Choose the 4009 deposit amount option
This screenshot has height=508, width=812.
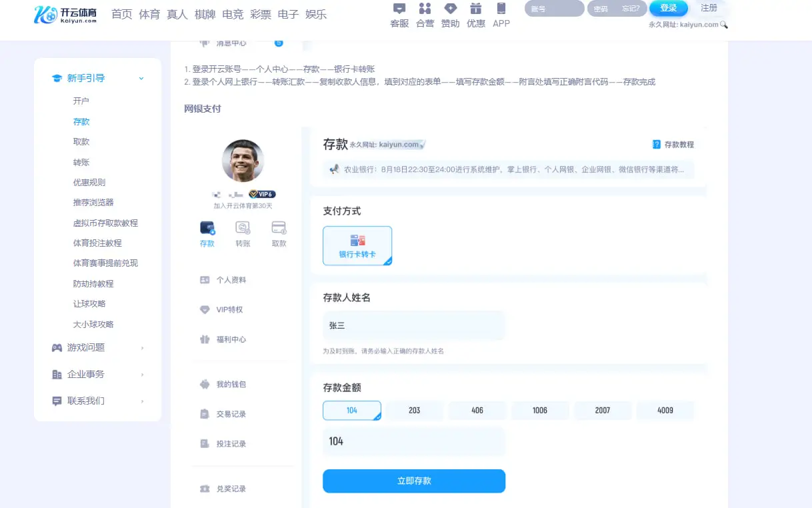(665, 411)
